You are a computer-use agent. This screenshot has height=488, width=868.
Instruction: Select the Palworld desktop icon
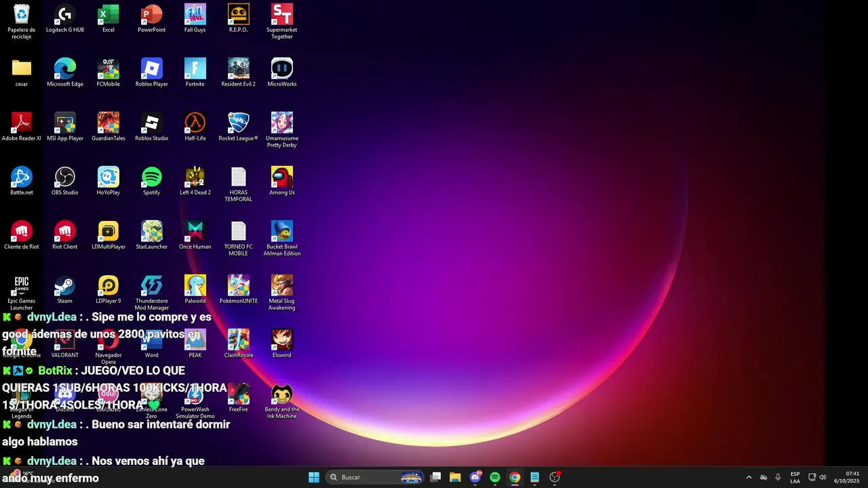pos(195,289)
